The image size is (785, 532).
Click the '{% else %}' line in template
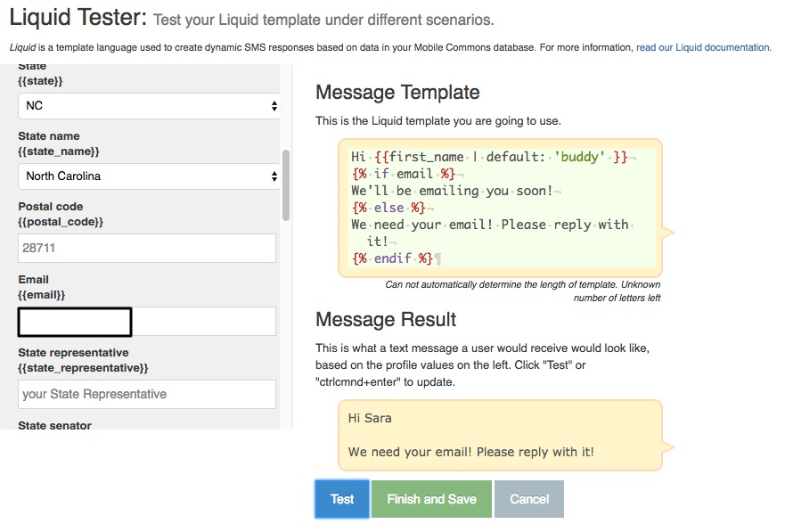(x=388, y=208)
